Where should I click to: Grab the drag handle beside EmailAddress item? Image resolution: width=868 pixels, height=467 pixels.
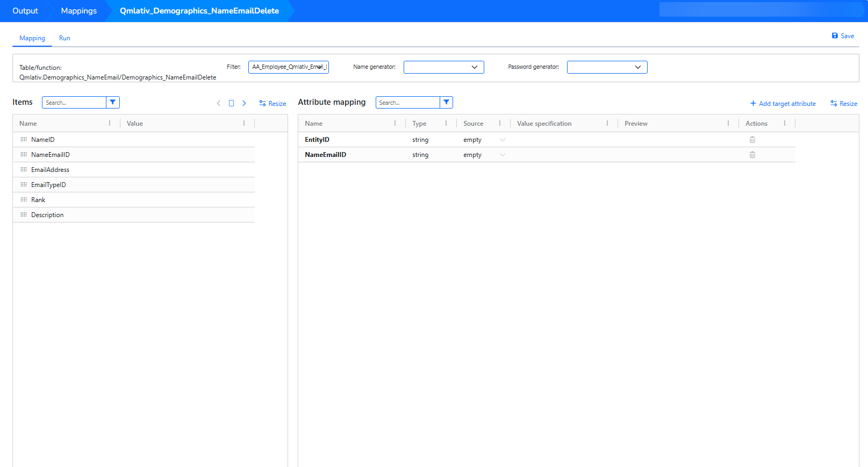click(24, 169)
